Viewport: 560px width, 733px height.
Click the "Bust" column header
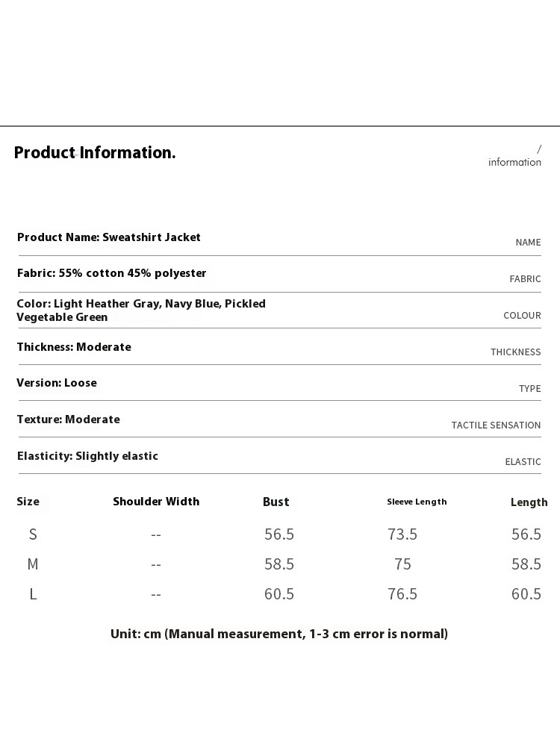pyautogui.click(x=276, y=502)
